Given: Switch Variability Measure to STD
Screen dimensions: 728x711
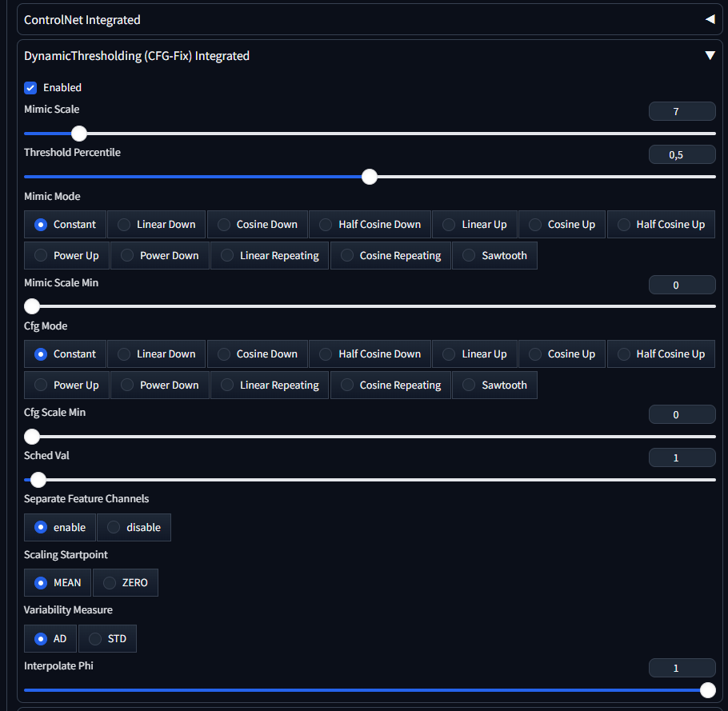Looking at the screenshot, I should click(107, 639).
